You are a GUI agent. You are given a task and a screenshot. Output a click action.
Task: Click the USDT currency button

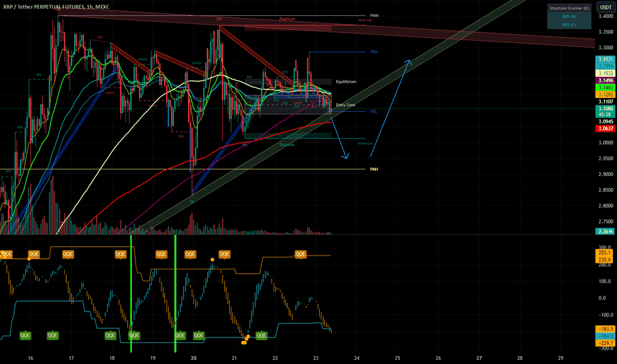point(606,7)
